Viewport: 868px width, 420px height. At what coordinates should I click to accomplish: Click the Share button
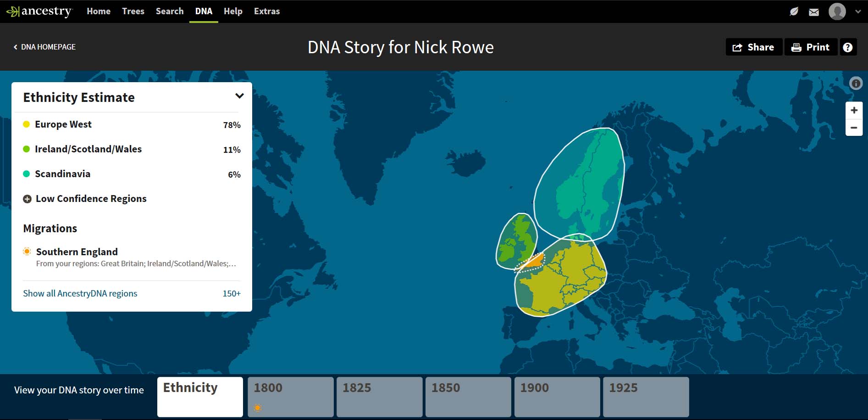point(753,47)
